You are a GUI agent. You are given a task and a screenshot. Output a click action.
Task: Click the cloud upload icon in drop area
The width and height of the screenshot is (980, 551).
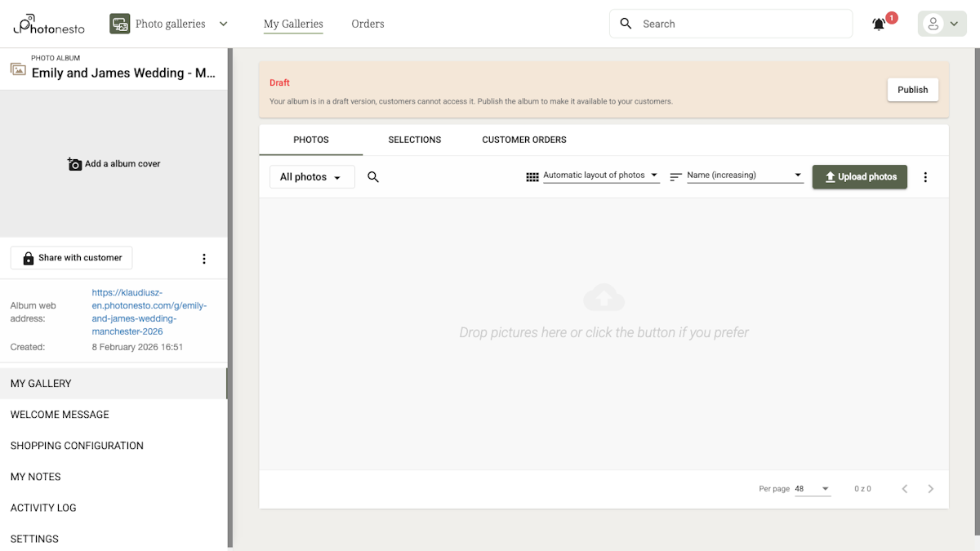(604, 298)
